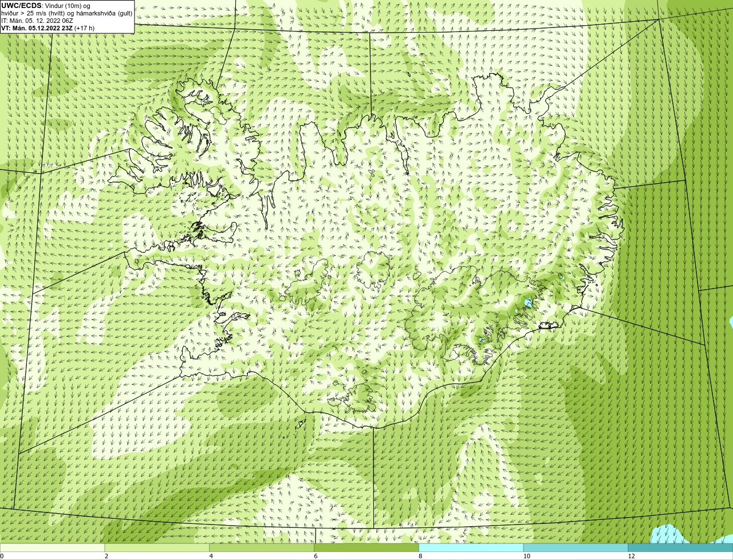Click the 'VT: Mán. 05.12.2022 23Z (+17 h)' line
This screenshot has height=560, width=733.
click(48, 28)
